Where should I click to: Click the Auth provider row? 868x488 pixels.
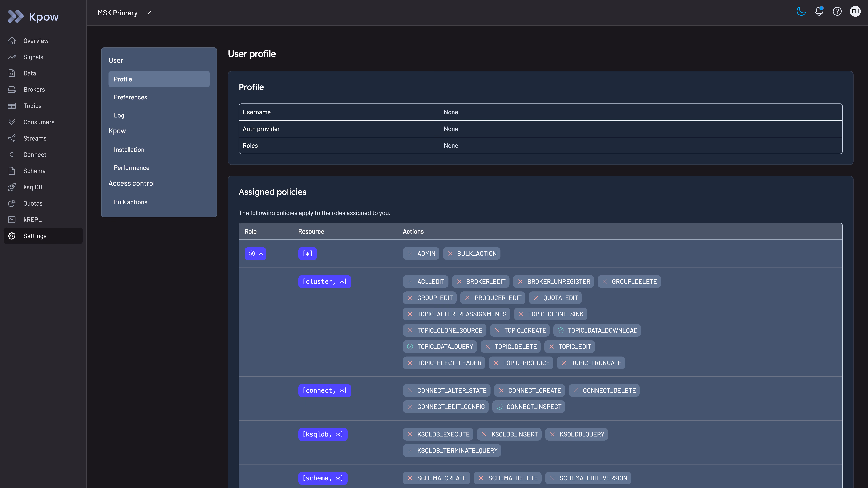click(541, 129)
